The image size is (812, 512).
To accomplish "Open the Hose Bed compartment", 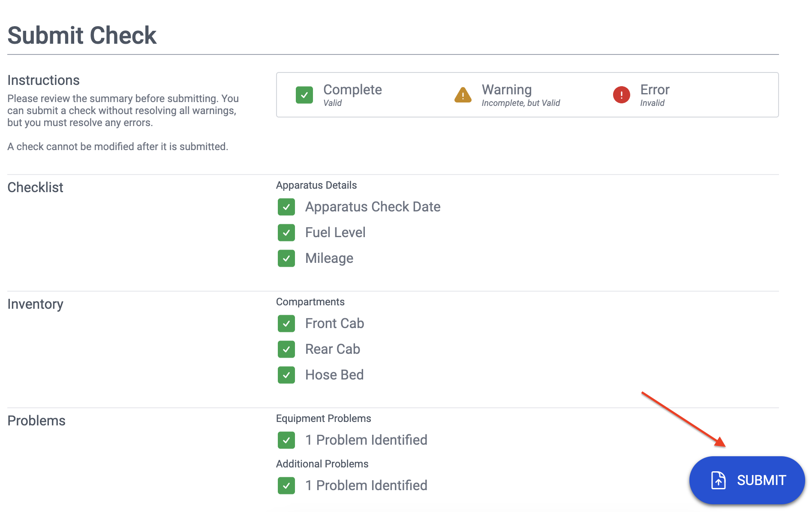I will [334, 375].
